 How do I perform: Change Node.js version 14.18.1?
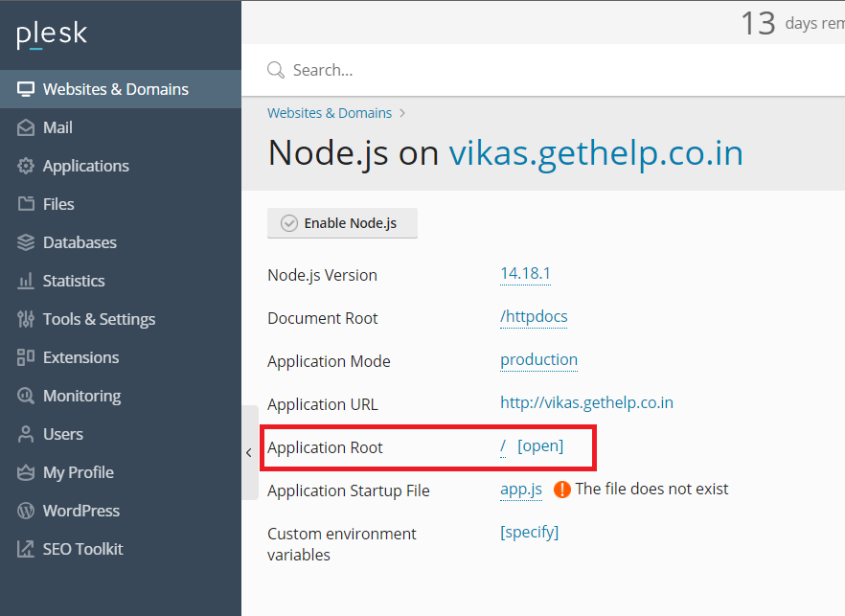coord(525,274)
